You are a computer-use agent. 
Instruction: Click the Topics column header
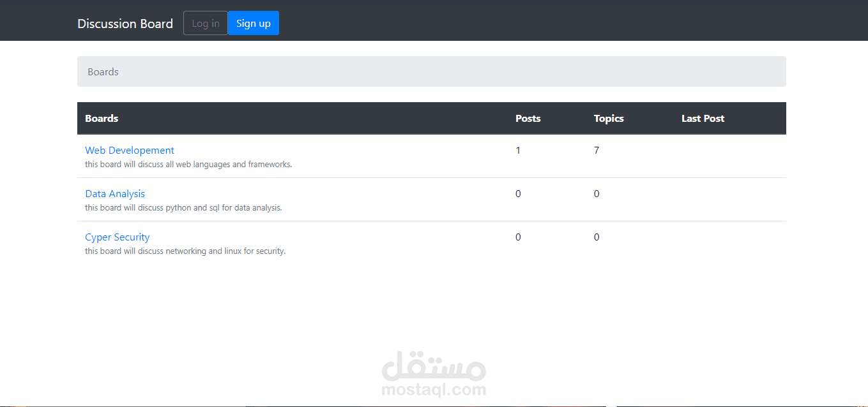609,118
